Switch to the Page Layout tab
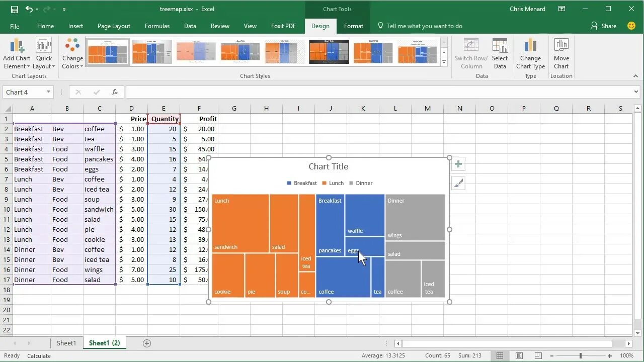 114,26
